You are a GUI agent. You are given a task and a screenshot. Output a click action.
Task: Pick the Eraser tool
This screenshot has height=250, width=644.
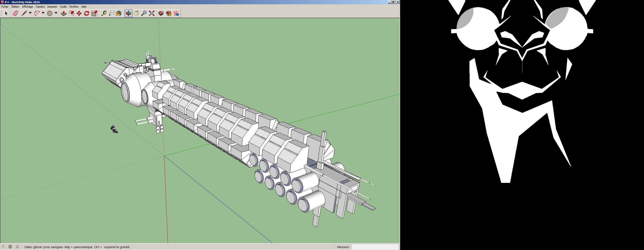(15, 14)
